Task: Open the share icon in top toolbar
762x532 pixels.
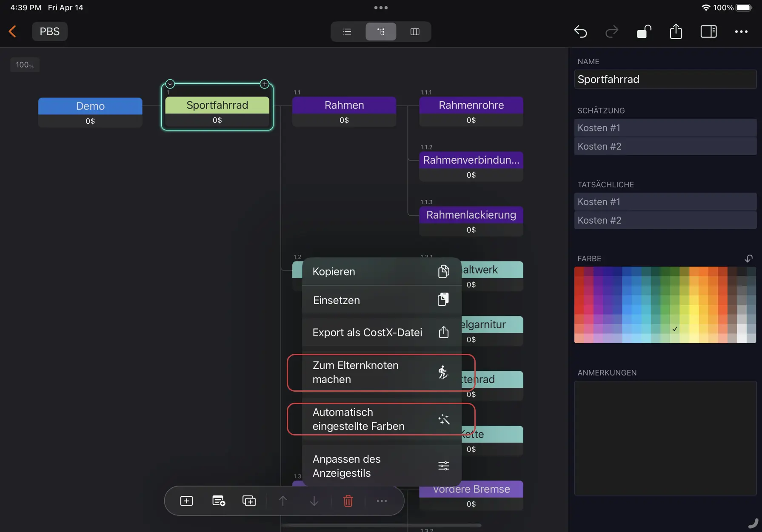Action: tap(676, 31)
